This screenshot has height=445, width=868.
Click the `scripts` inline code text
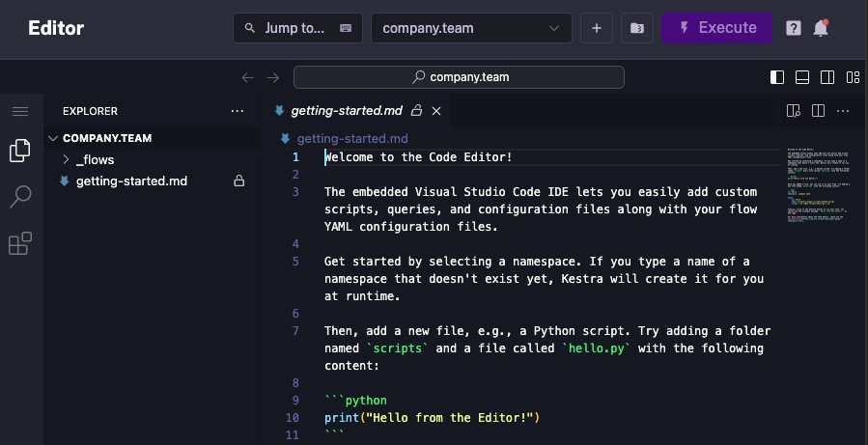[x=398, y=348]
